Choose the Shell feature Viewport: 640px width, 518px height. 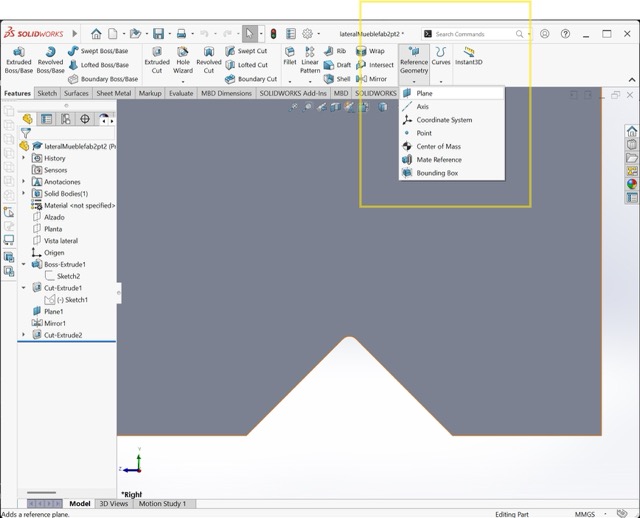337,79
